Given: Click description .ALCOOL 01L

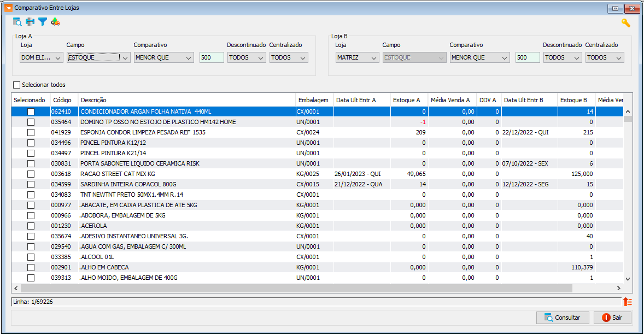Looking at the screenshot, I should coord(97,257).
